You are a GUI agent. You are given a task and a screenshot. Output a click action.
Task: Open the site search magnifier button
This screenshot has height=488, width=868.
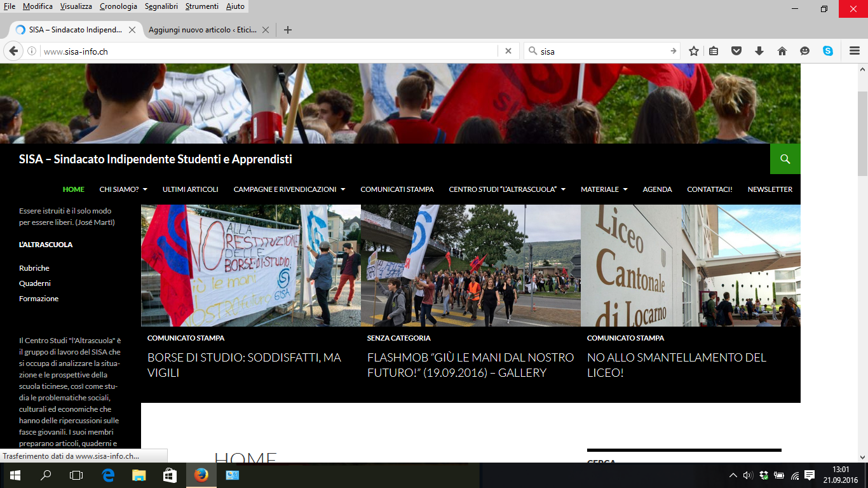(x=785, y=159)
